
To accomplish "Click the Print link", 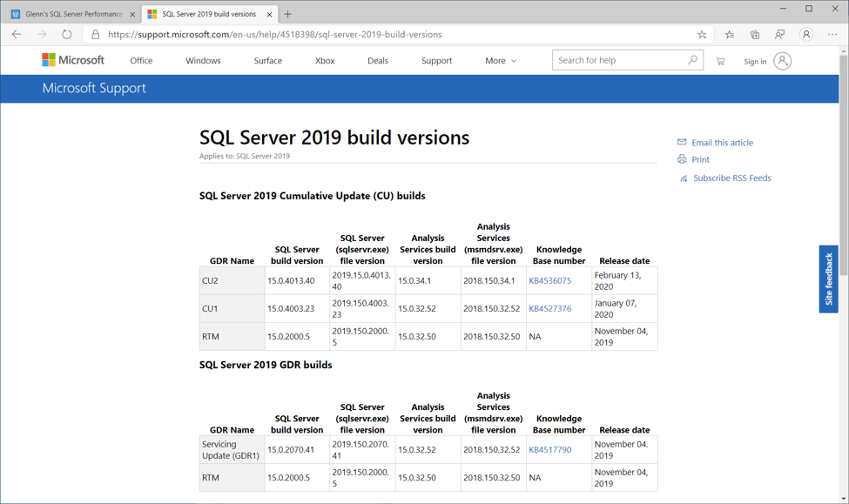I will click(700, 159).
